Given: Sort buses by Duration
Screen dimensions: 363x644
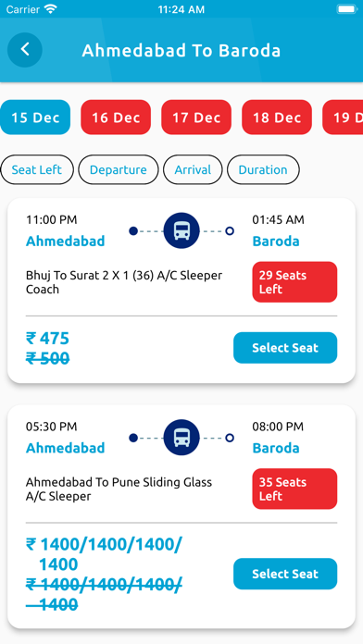Looking at the screenshot, I should [x=263, y=169].
